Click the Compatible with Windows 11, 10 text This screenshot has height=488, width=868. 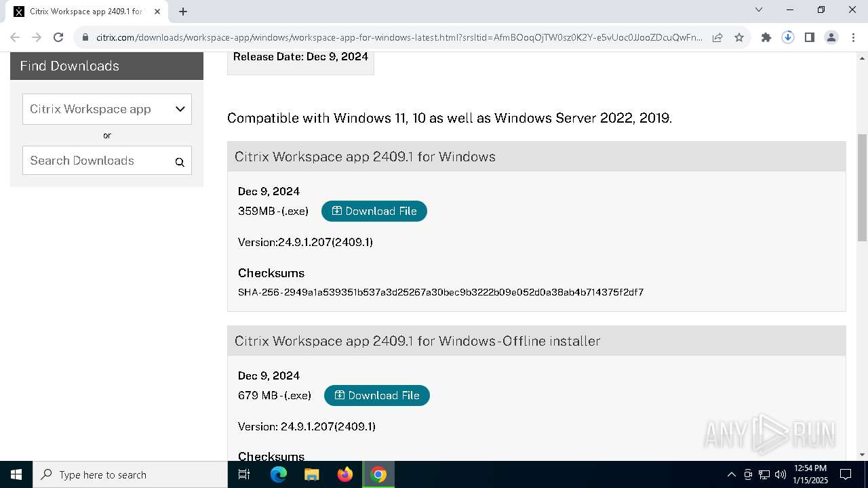pyautogui.click(x=450, y=118)
